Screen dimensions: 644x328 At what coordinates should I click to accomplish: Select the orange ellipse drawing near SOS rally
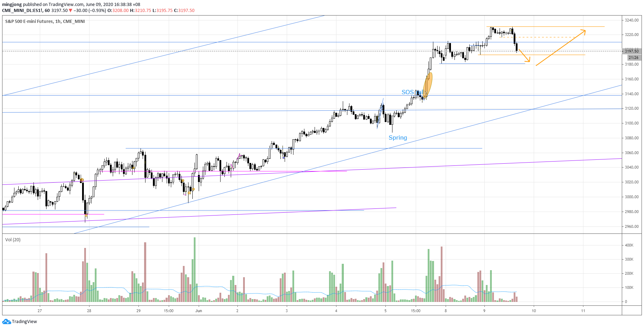point(428,85)
